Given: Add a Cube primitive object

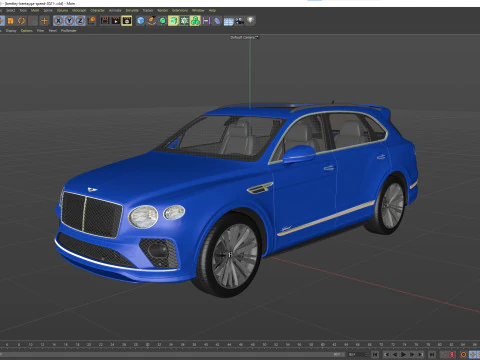Looking at the screenshot, I should click(x=141, y=21).
